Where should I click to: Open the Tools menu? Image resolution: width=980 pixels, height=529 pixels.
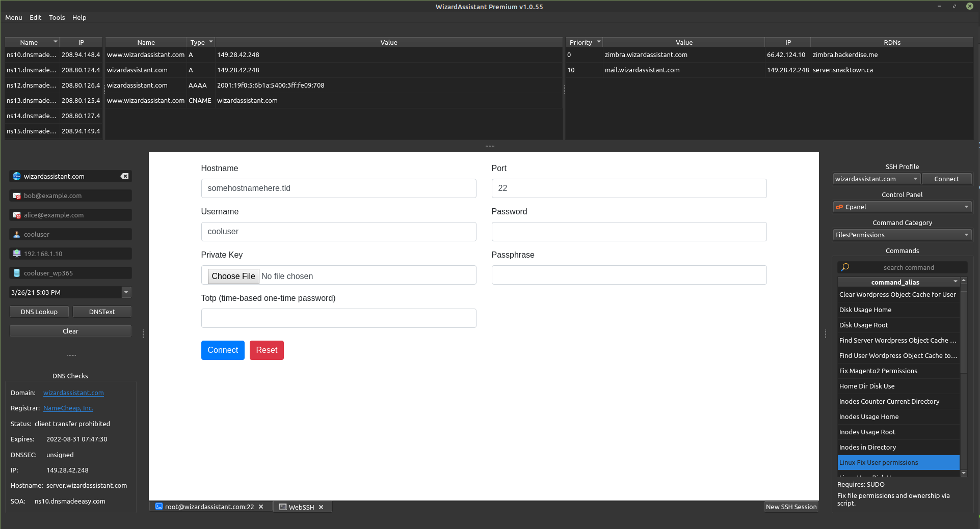[57, 17]
